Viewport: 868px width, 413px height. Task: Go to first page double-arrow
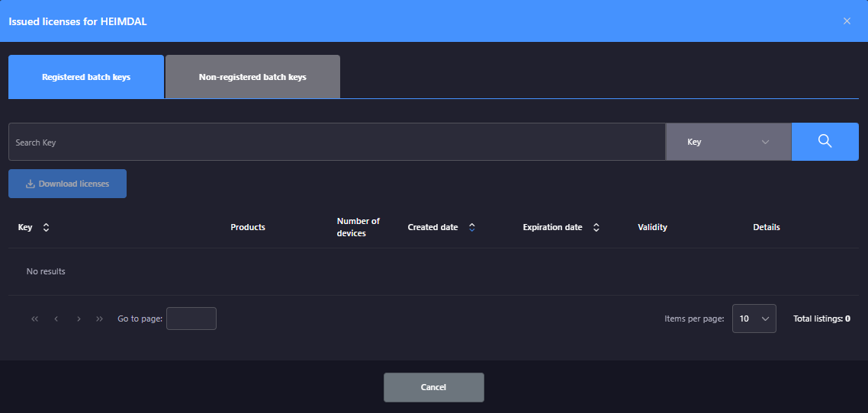click(x=35, y=319)
